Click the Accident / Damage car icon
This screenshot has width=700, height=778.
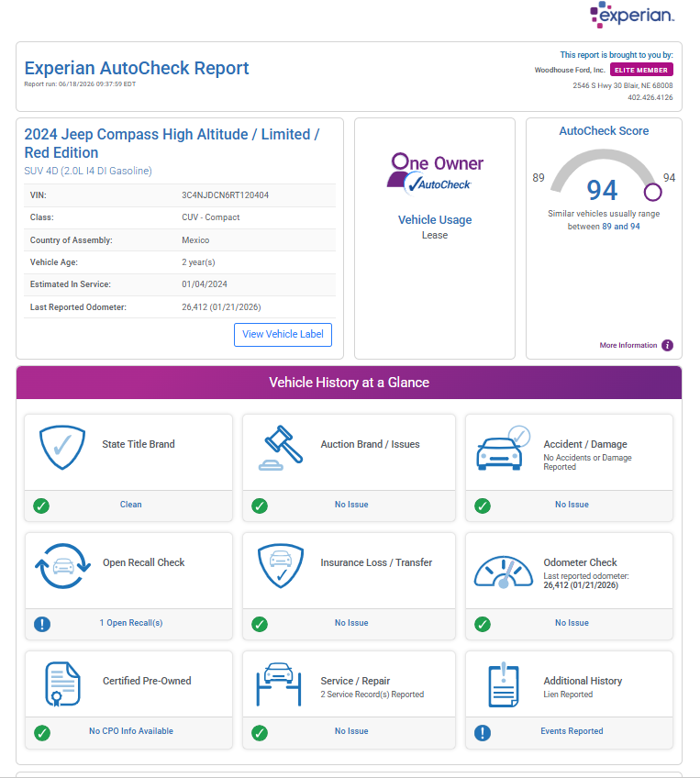503,448
